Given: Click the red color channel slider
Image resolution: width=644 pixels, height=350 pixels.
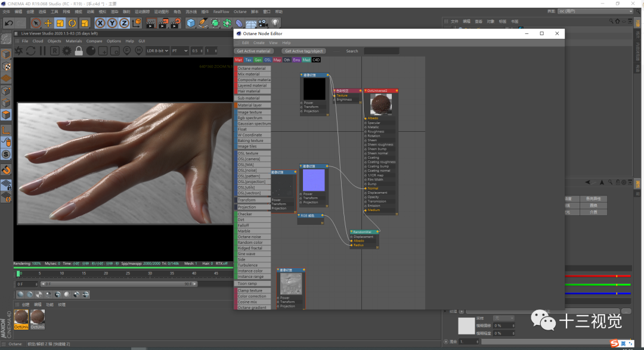Looking at the screenshot, I should click(x=598, y=276).
